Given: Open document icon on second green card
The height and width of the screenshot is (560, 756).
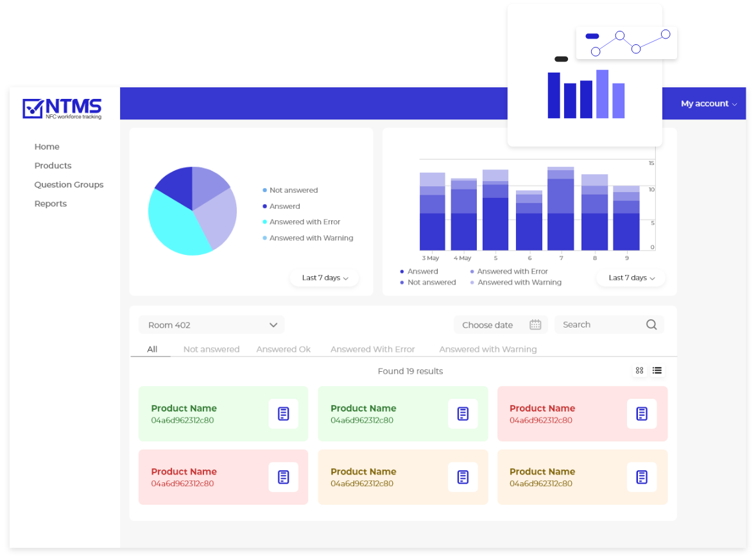Looking at the screenshot, I should [463, 414].
